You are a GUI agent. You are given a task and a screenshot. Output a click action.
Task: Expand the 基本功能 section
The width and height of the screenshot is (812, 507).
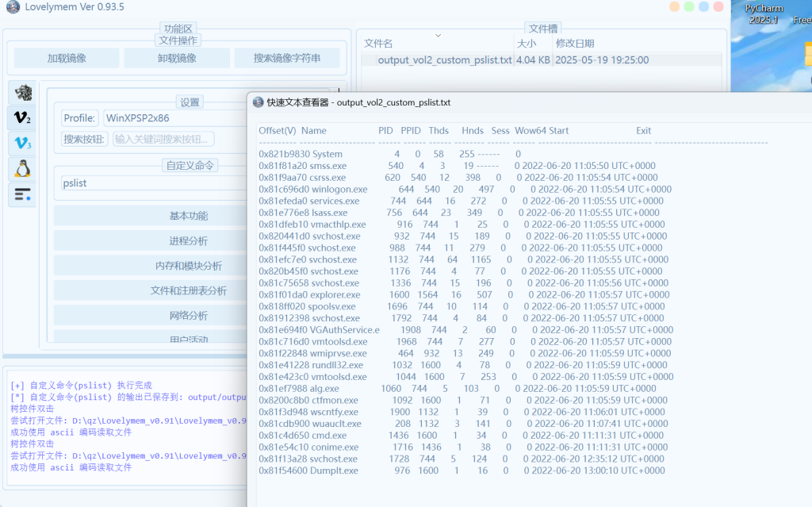[151, 216]
